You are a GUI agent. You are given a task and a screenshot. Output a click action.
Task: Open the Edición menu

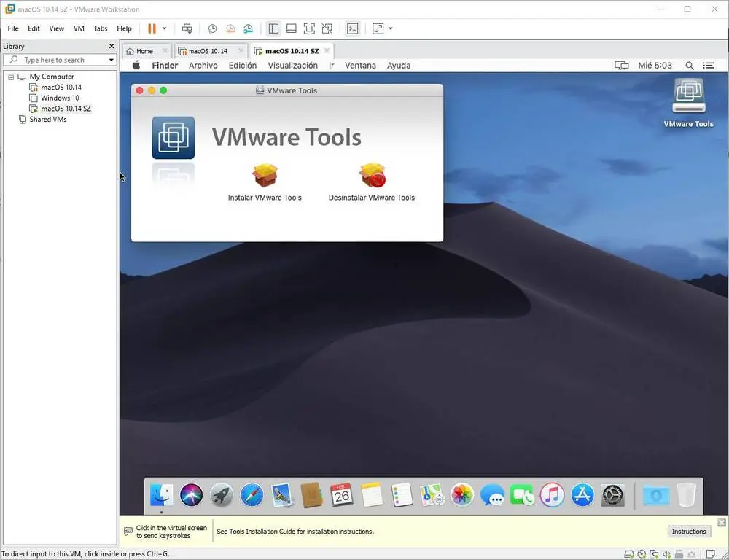[x=242, y=66]
